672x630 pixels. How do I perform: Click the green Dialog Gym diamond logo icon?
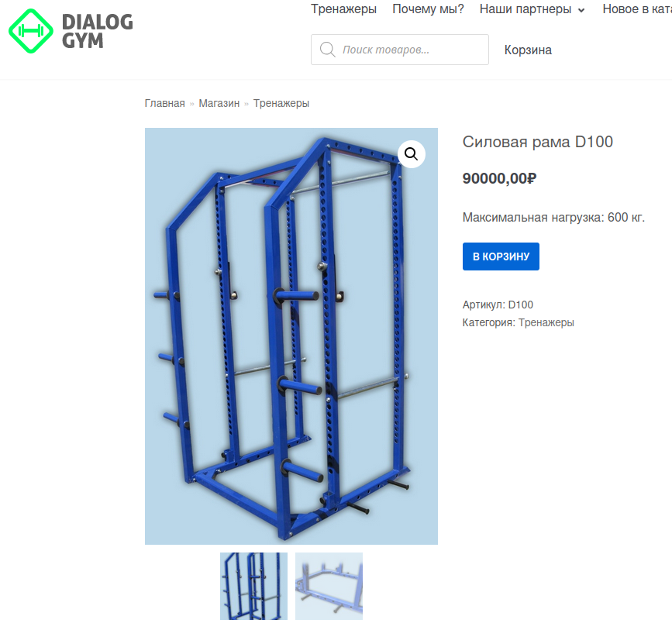click(x=31, y=31)
